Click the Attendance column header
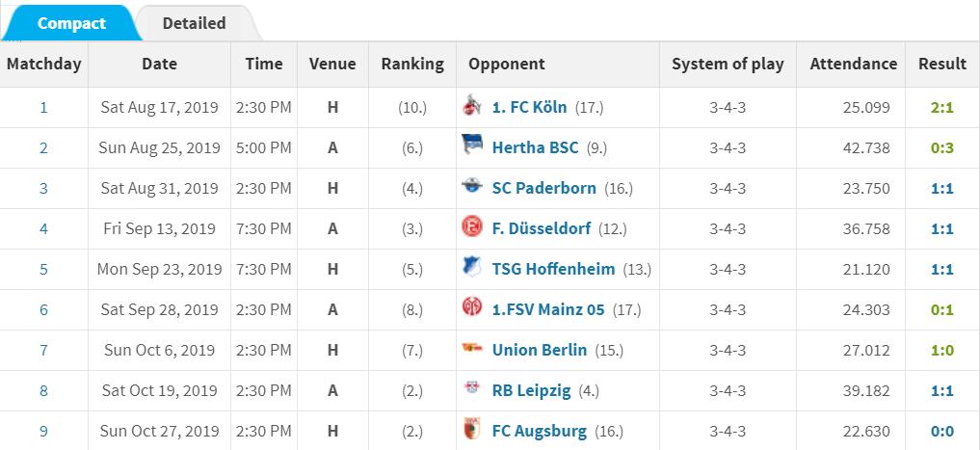 [853, 65]
